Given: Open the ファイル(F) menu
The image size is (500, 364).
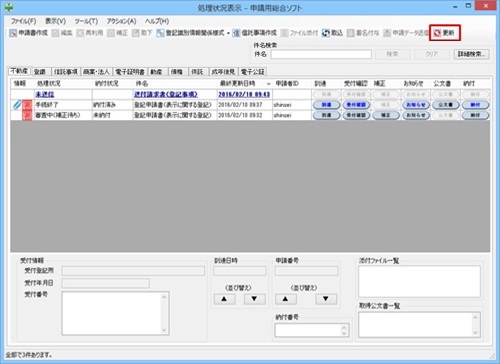Looking at the screenshot, I should (23, 21).
